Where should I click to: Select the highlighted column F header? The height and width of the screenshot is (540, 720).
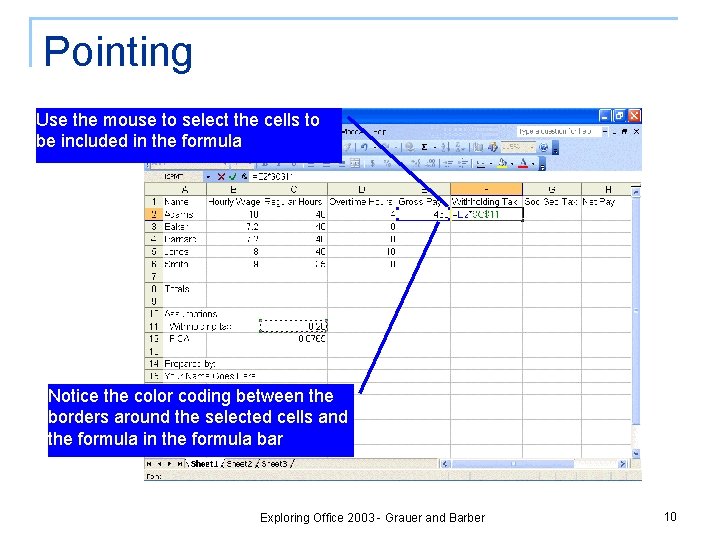click(x=486, y=189)
